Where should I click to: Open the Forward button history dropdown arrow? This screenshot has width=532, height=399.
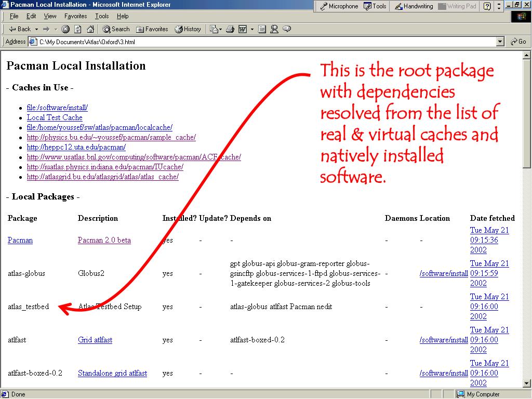click(56, 29)
